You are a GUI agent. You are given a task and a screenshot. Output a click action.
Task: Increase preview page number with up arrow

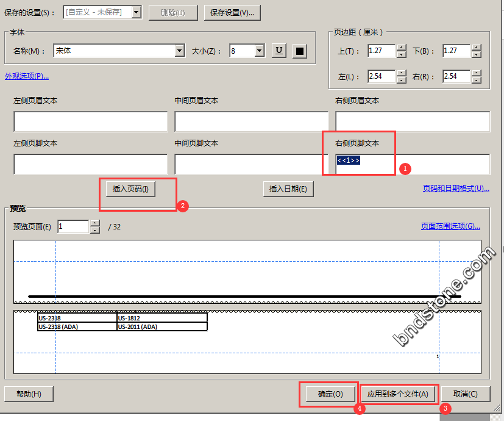coord(94,223)
